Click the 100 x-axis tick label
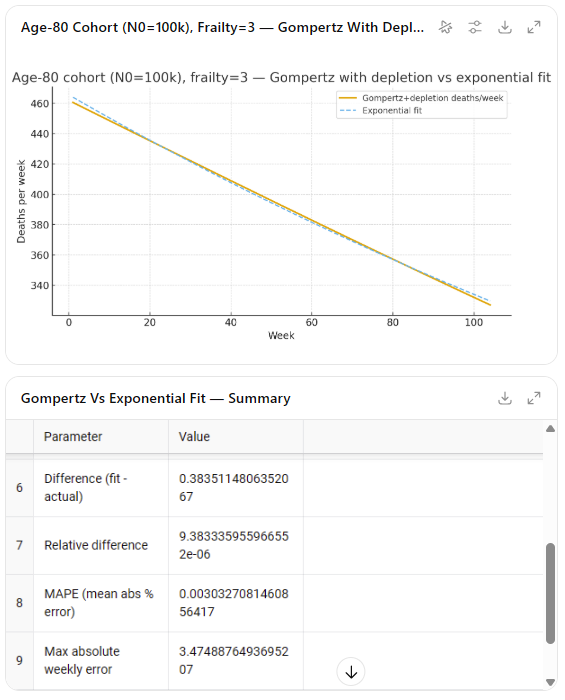This screenshot has width=565, height=700. click(474, 323)
